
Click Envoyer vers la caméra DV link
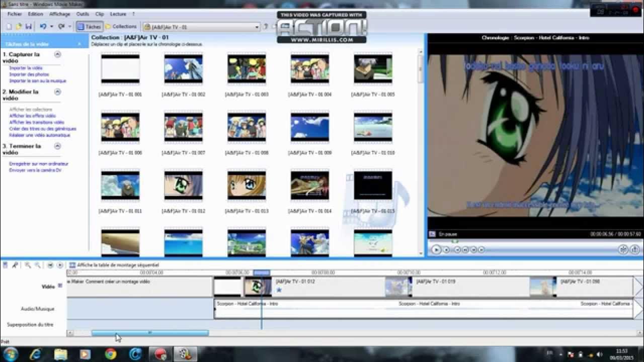point(35,170)
